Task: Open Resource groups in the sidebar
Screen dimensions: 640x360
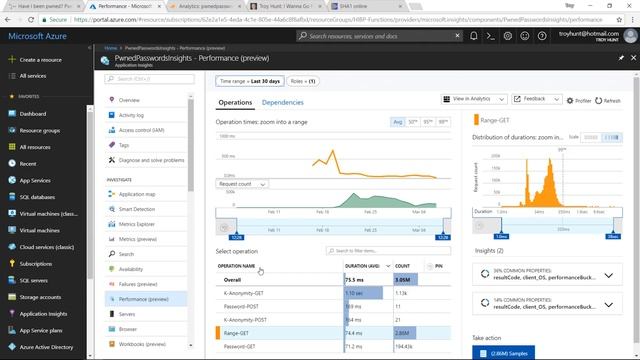Action: (x=40, y=131)
